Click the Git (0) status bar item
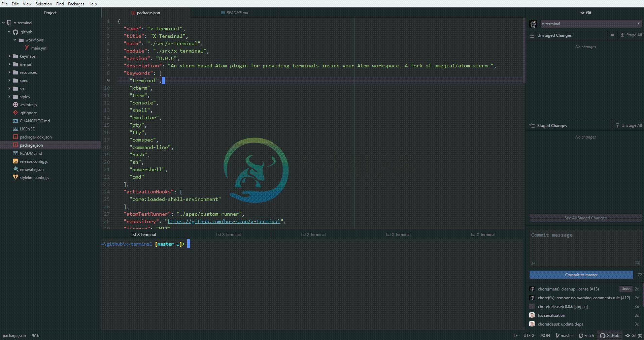The width and height of the screenshot is (644, 340). click(634, 336)
